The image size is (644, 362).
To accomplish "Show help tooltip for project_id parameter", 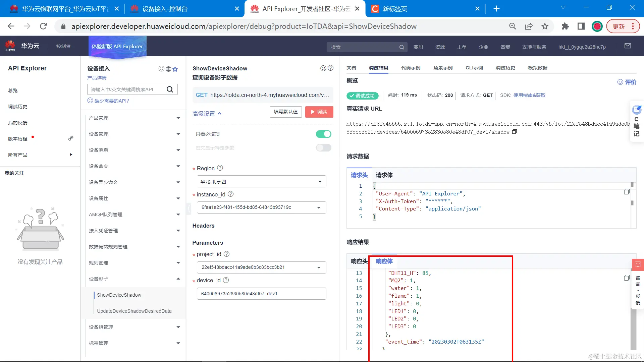I will (x=227, y=254).
